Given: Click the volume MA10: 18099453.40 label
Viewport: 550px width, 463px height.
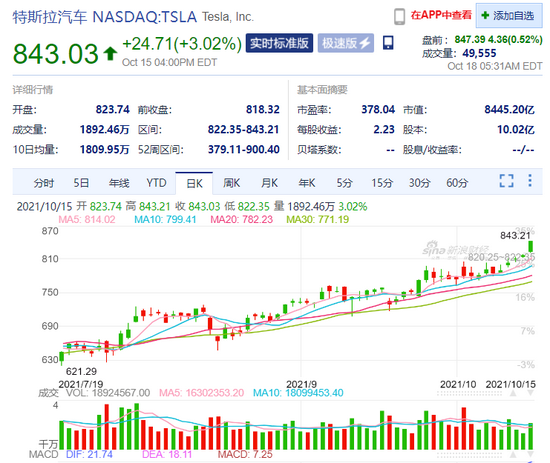Looking at the screenshot, I should (x=298, y=393).
